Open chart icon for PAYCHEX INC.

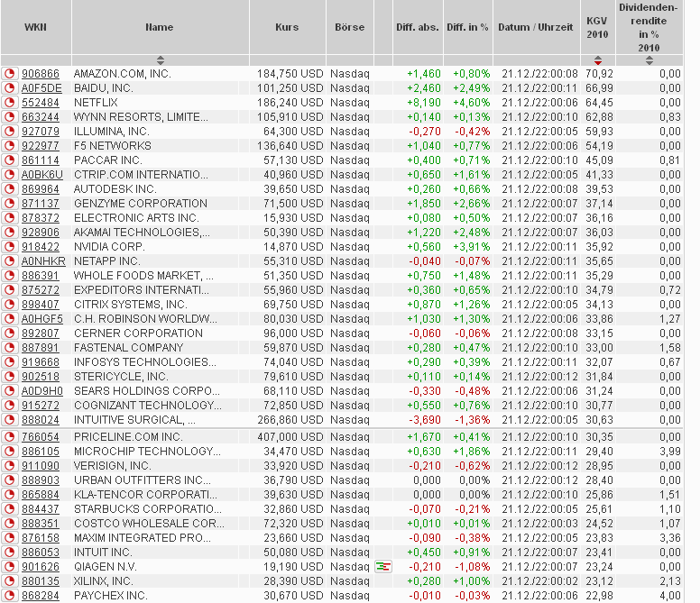click(x=9, y=596)
